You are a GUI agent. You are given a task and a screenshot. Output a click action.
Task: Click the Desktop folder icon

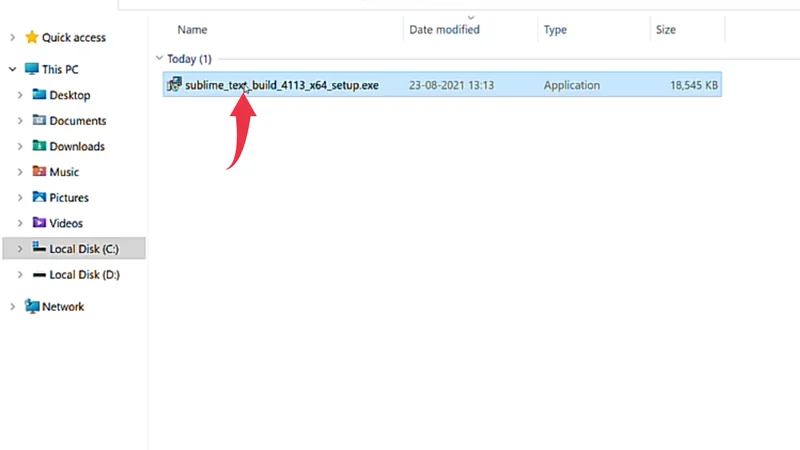[40, 95]
